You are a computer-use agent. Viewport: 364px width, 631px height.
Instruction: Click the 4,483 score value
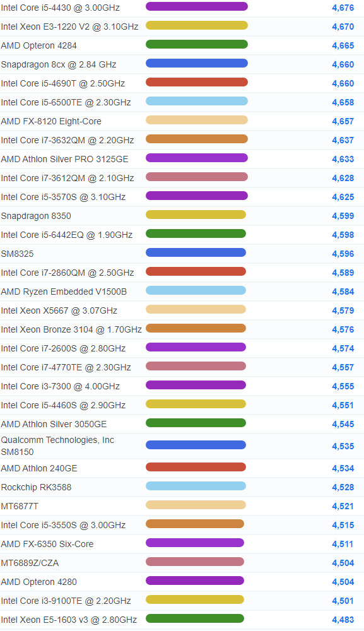tap(343, 620)
